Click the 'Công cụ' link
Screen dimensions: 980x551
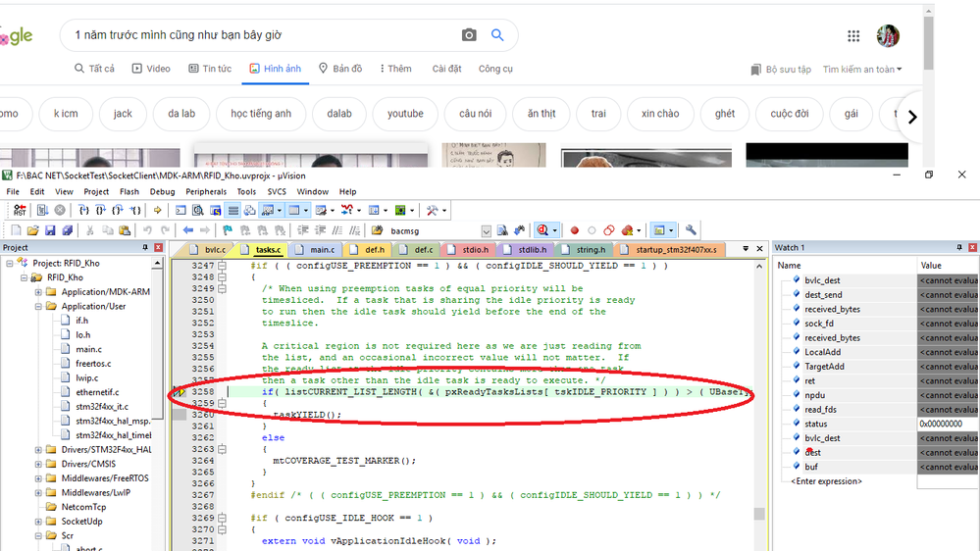(495, 69)
